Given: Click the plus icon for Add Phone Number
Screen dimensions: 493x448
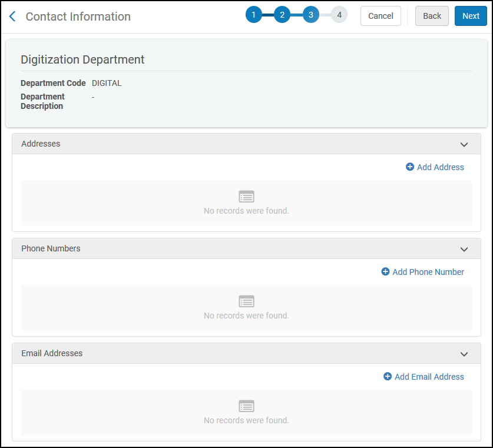Looking at the screenshot, I should click(x=385, y=272).
